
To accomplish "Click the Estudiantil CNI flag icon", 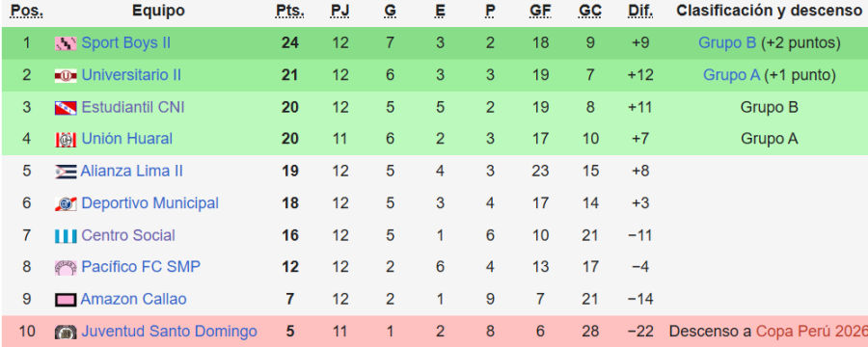I will [x=66, y=107].
